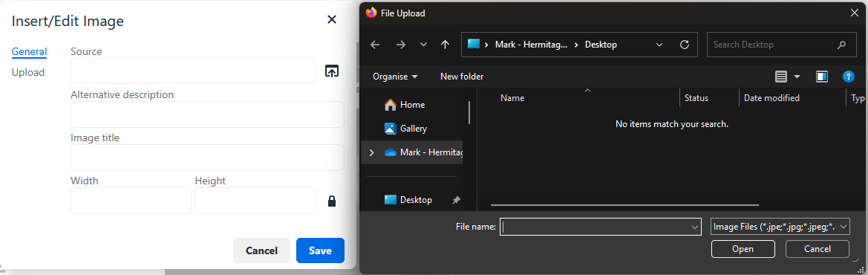Toggle the preview pane icon

(821, 77)
